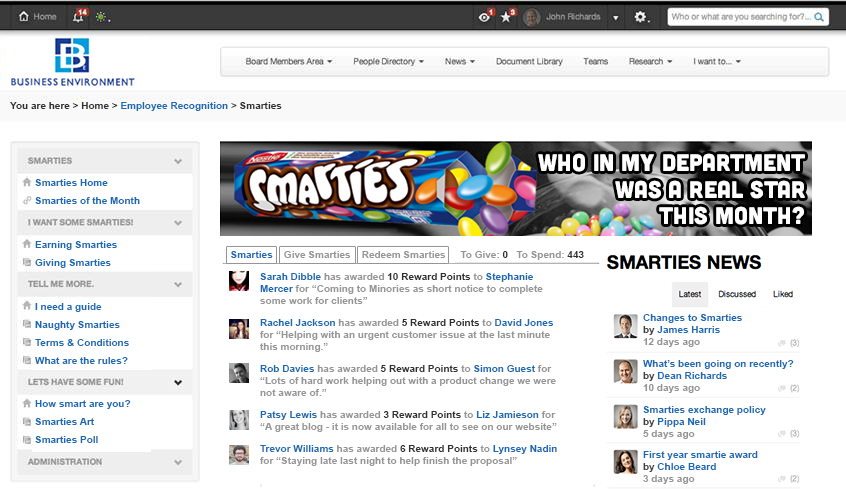Click comments icon for Changes to Smarties

781,343
